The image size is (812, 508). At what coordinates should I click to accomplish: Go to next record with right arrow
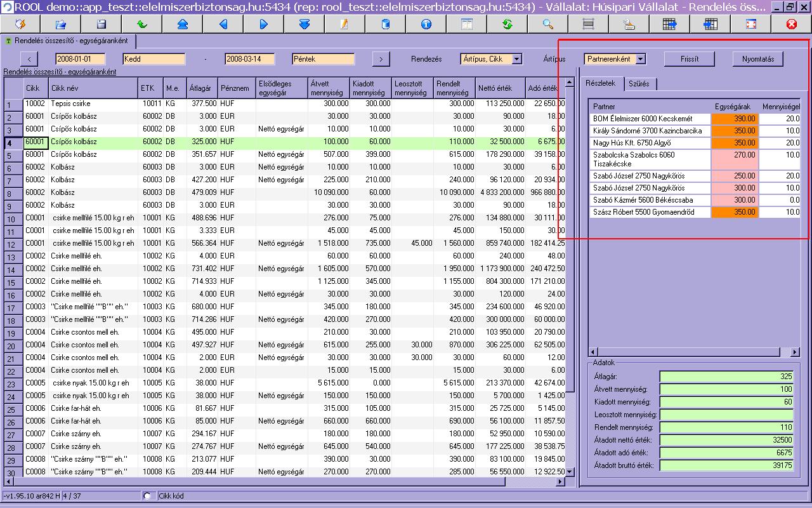(263, 24)
